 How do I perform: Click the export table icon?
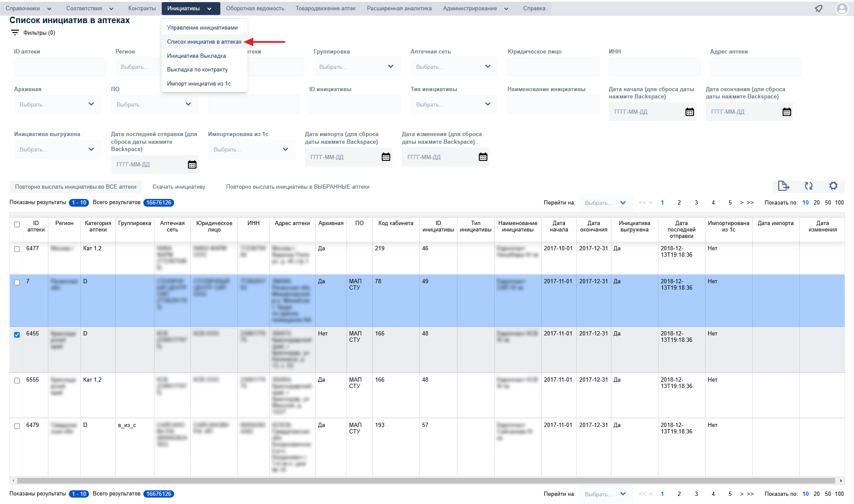[783, 186]
